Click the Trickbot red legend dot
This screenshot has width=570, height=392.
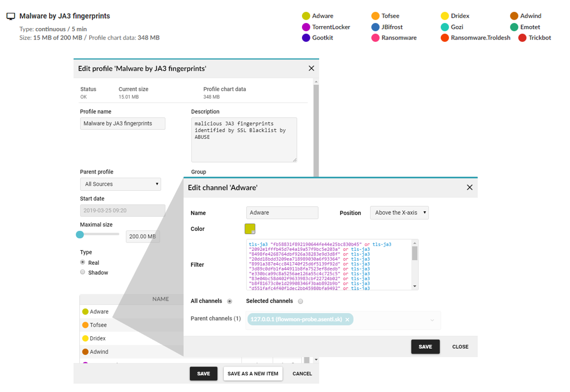click(x=523, y=38)
